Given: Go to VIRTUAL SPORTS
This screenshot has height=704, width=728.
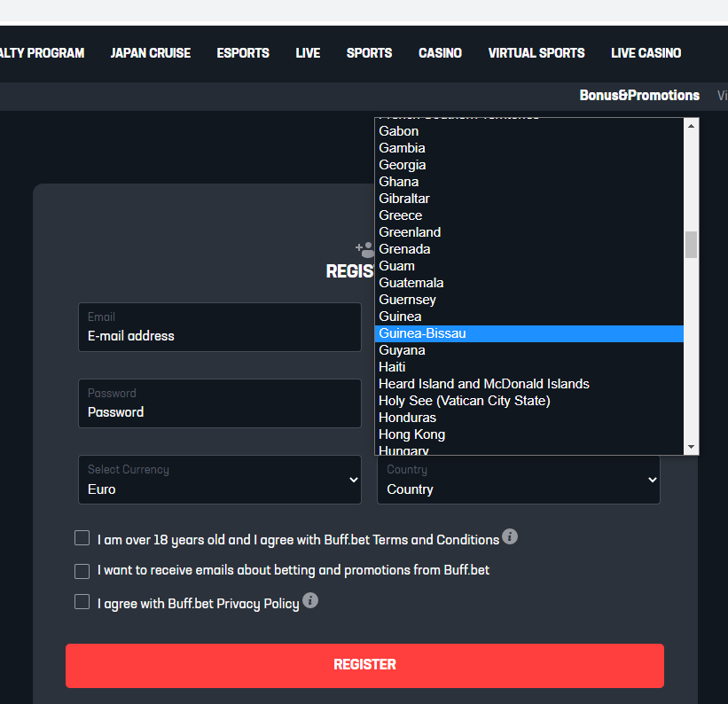Looking at the screenshot, I should 536,53.
